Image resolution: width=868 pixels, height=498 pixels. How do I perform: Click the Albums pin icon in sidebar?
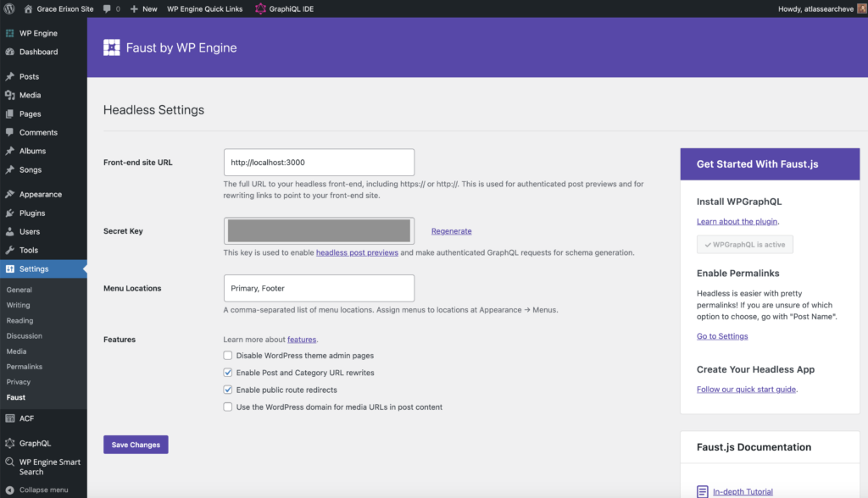click(10, 151)
